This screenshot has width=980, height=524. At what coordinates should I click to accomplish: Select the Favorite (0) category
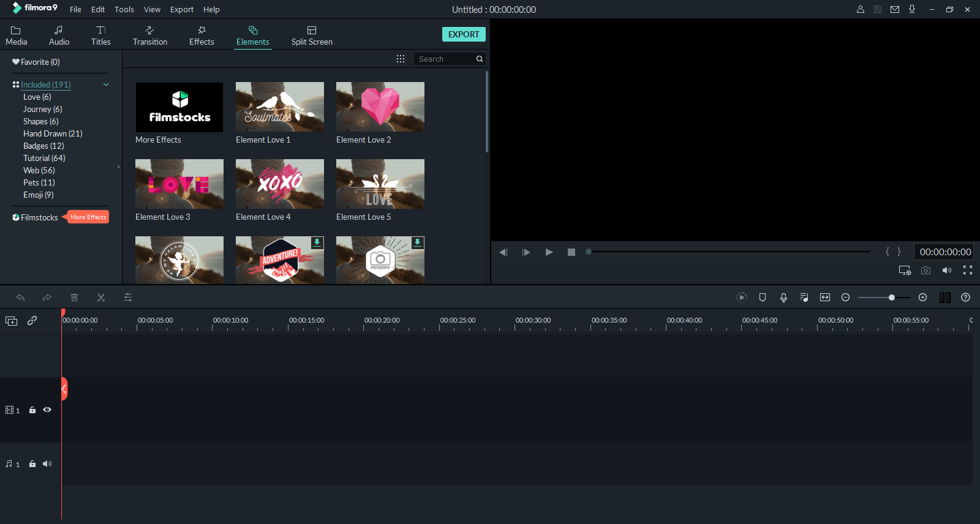click(x=36, y=62)
